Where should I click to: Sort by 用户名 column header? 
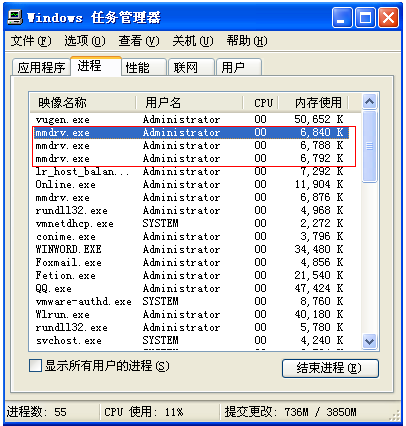[189, 102]
